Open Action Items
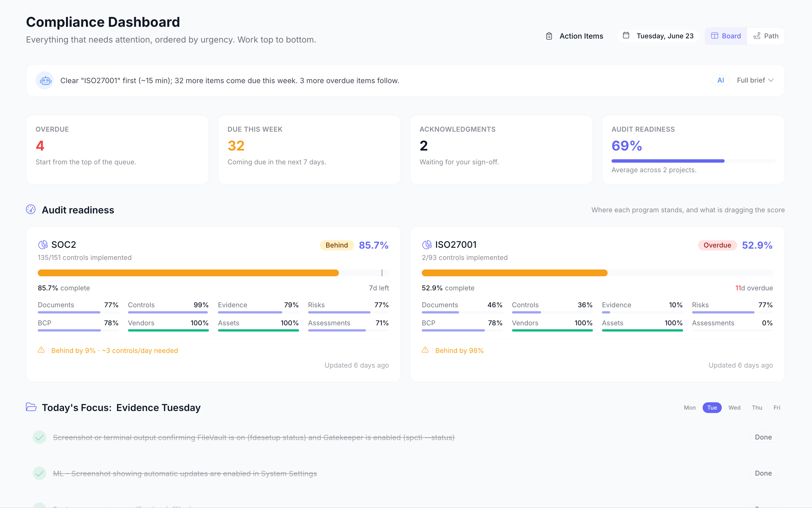Screen dimensions: 812x508 coord(575,36)
